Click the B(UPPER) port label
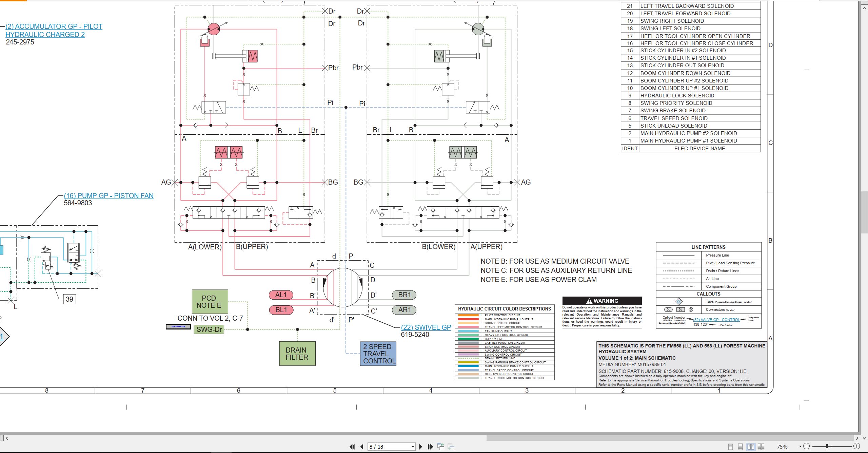868x453 pixels. point(252,247)
